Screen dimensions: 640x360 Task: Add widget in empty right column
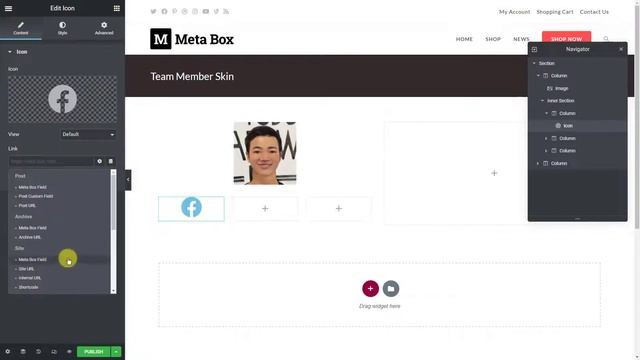click(x=494, y=173)
